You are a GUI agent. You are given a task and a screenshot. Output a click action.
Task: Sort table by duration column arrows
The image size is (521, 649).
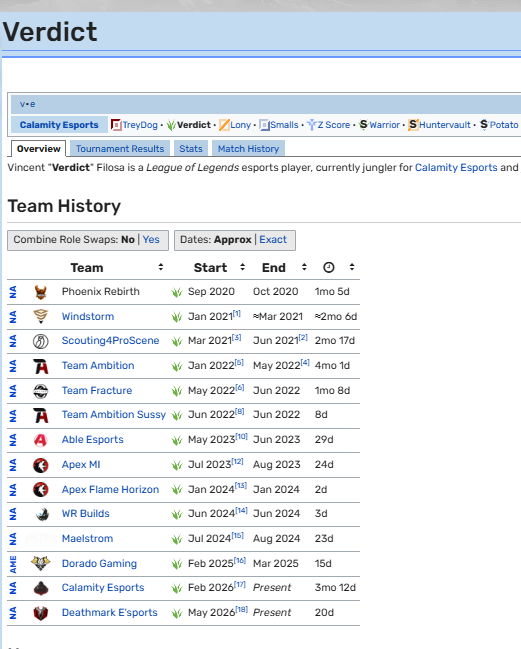352,267
